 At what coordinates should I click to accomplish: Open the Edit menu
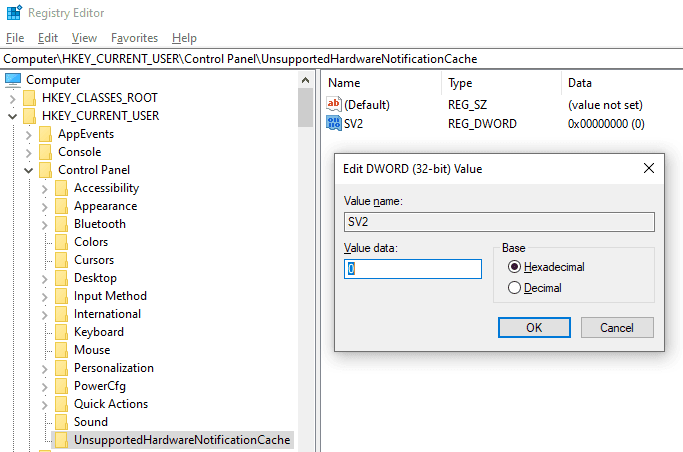[x=48, y=38]
